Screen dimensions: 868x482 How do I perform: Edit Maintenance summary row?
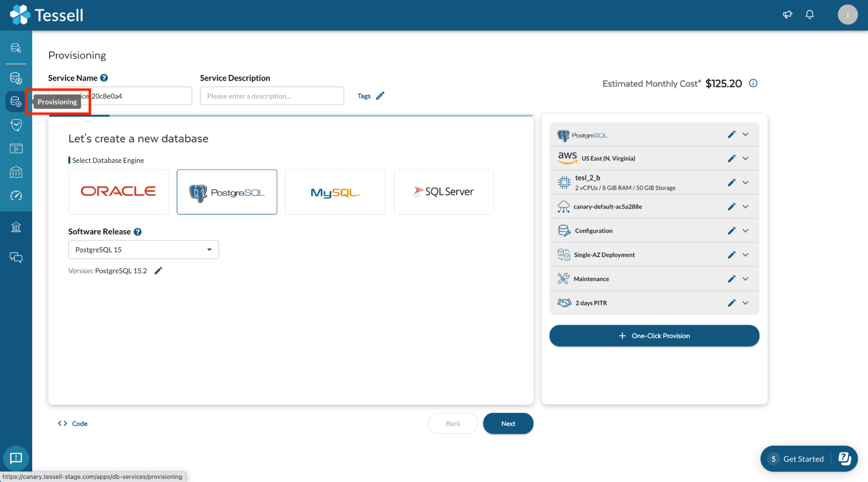click(732, 279)
